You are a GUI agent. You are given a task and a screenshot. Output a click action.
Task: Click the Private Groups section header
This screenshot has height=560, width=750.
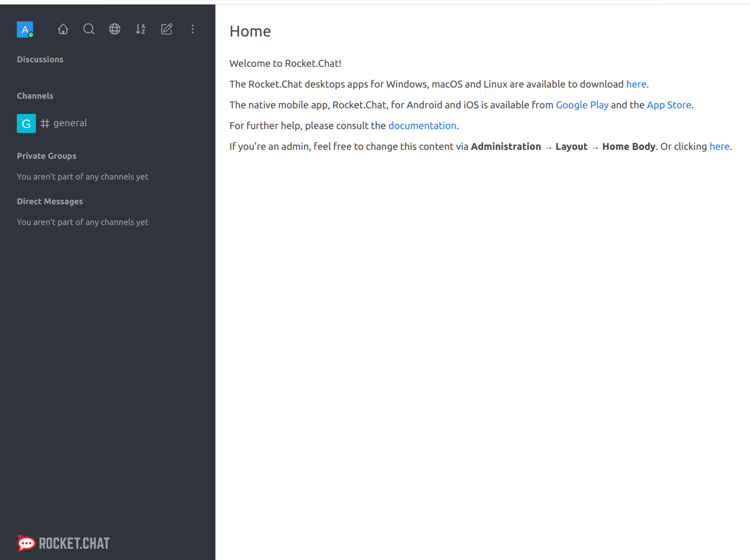pyautogui.click(x=47, y=156)
